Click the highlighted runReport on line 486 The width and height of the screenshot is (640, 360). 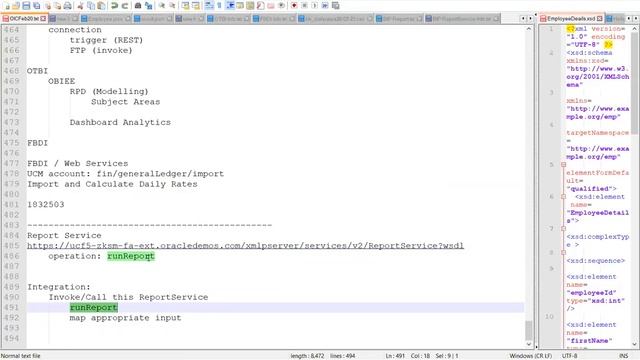pos(131,256)
